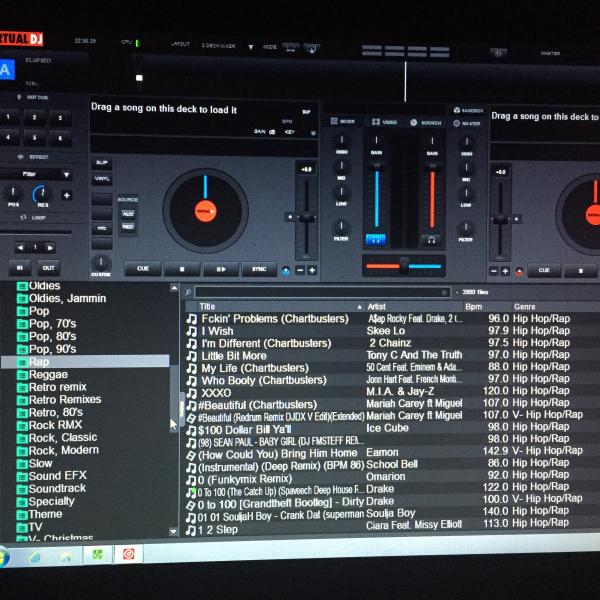Click the left deck SYNC button
Screen dimensions: 600x600
[x=259, y=269]
